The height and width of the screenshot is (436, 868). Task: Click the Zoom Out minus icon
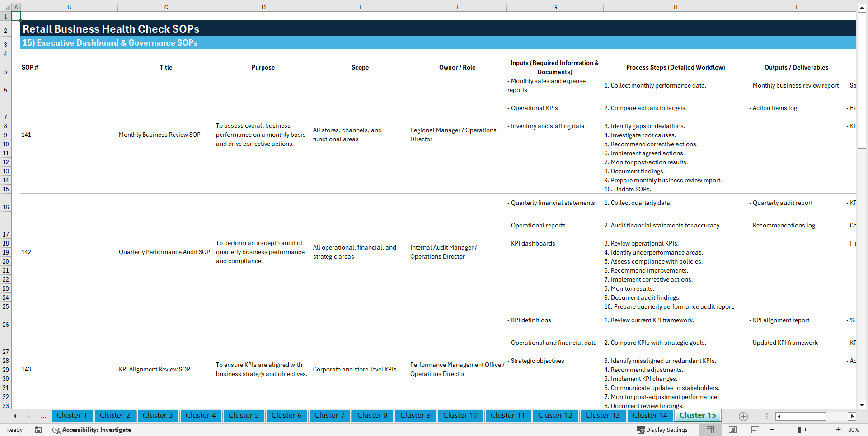[772, 430]
